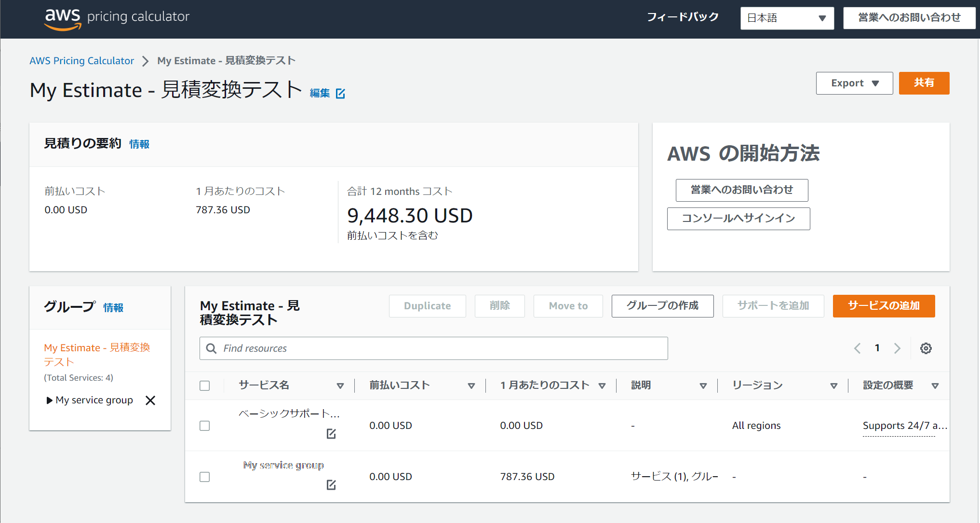Click the 共有 share button
The image size is (980, 523).
pyautogui.click(x=924, y=83)
